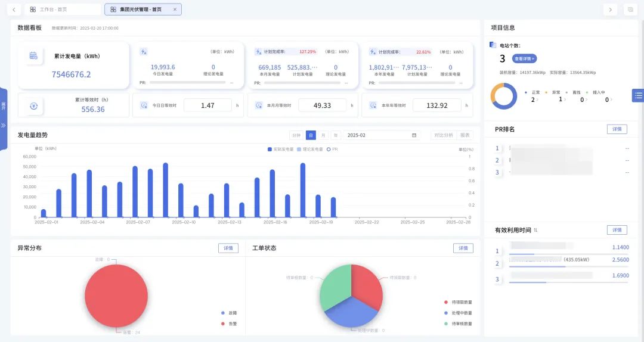644x342 pixels.
Task: Click the 今日等效时 gauge icon
Action: pyautogui.click(x=144, y=105)
